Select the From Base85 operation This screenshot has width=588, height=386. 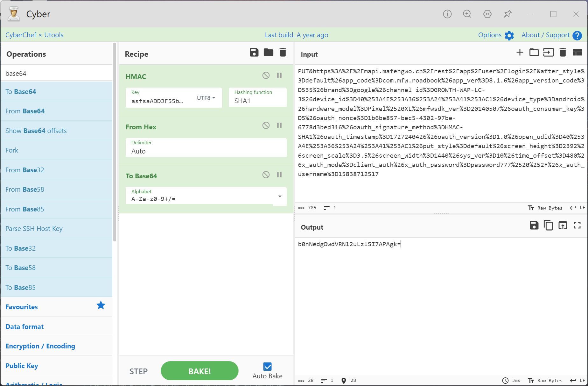point(57,209)
